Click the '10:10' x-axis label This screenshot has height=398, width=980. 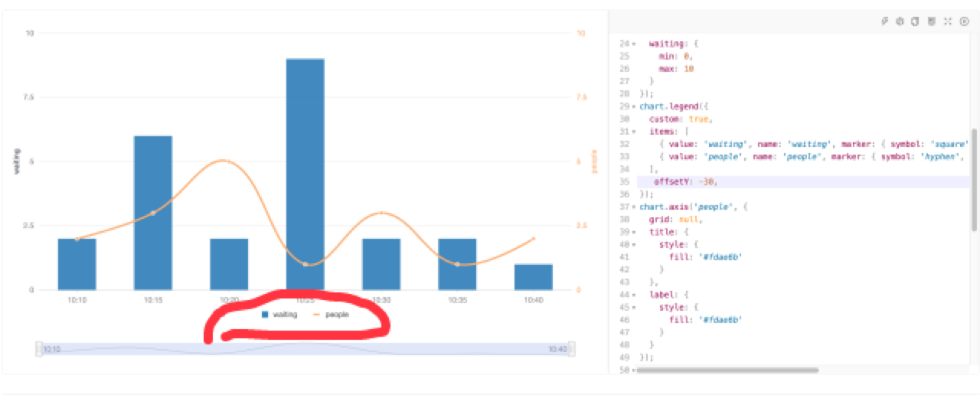click(x=77, y=301)
